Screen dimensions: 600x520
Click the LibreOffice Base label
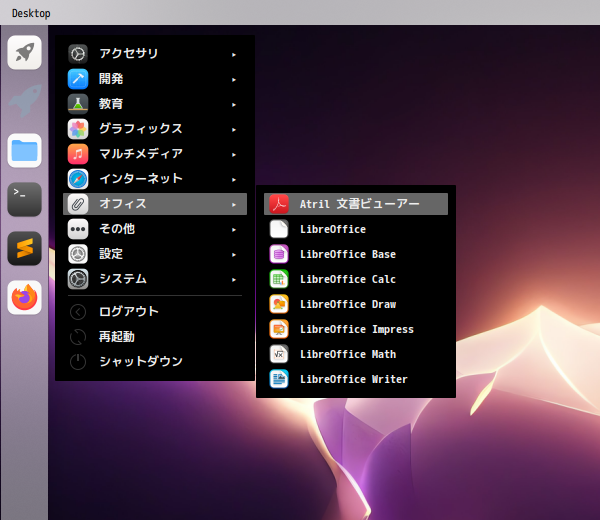click(348, 254)
